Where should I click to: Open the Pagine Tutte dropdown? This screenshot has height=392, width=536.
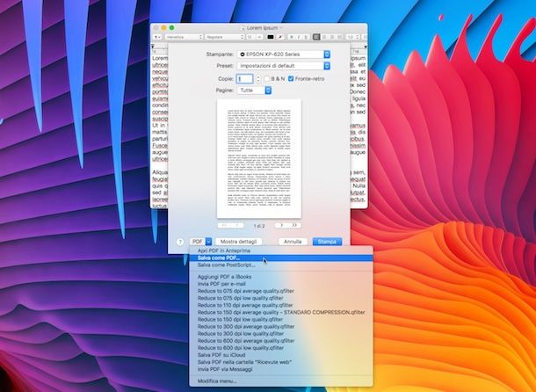(254, 91)
